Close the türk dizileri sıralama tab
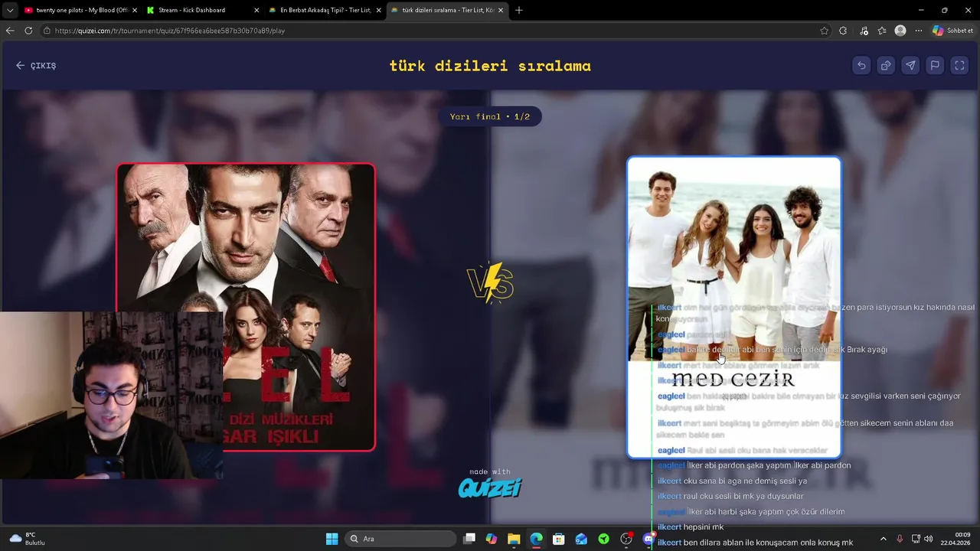Screen dimensions: 980x551 pos(501,10)
